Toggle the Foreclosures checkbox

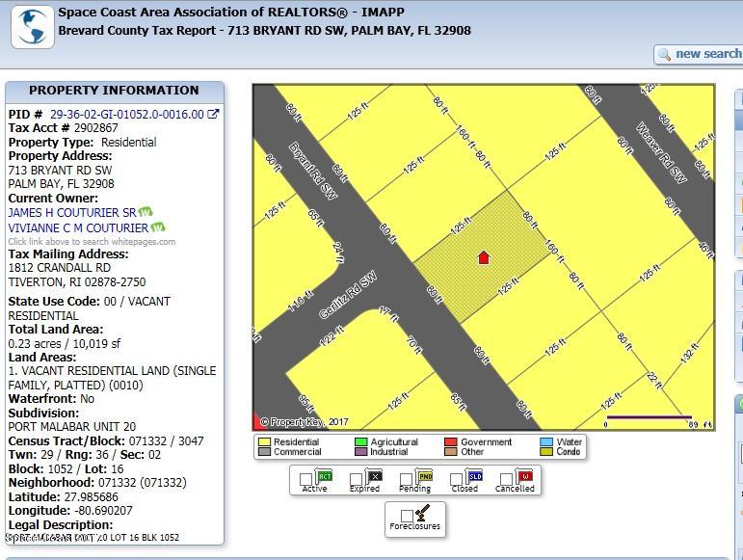pos(407,516)
